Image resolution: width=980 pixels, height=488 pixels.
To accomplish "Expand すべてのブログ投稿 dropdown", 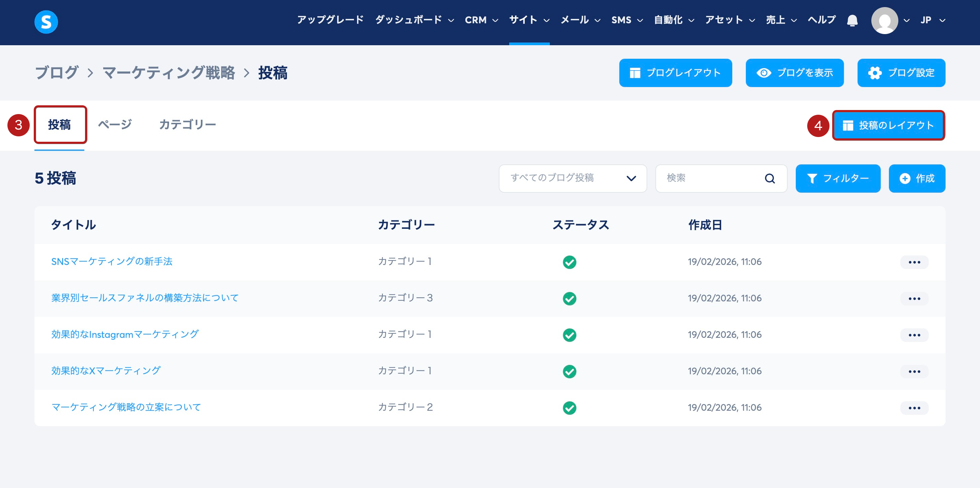I will click(x=573, y=179).
